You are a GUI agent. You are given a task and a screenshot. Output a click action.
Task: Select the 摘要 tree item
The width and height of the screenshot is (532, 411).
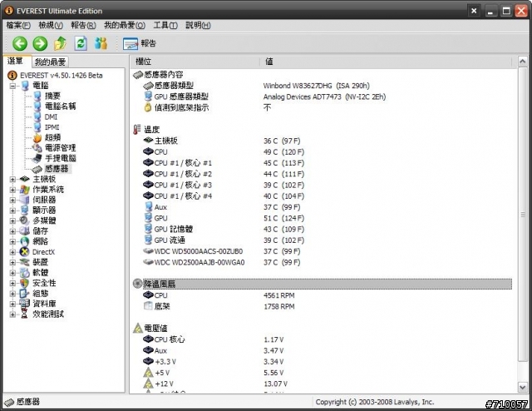click(x=52, y=96)
